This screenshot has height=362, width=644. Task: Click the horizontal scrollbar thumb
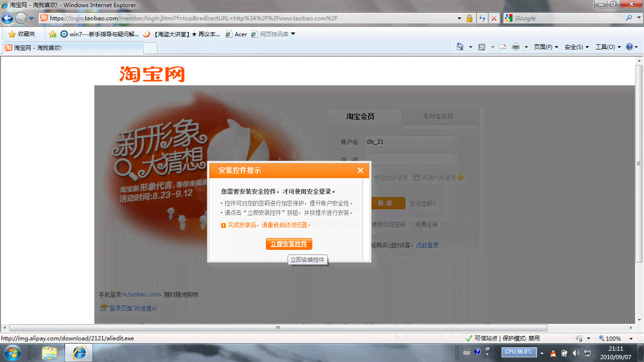(278, 328)
